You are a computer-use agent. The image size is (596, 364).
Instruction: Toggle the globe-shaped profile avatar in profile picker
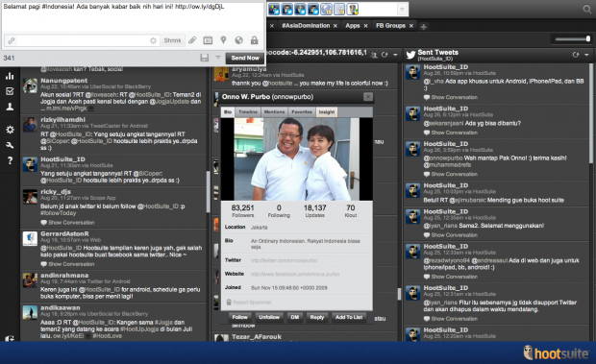[326, 9]
